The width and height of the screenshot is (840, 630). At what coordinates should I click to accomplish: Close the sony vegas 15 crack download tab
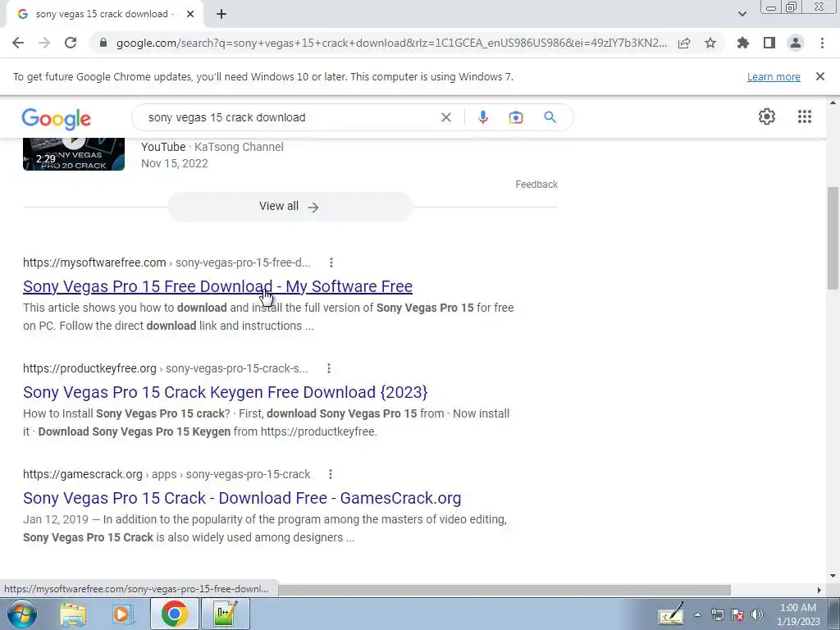tap(190, 14)
